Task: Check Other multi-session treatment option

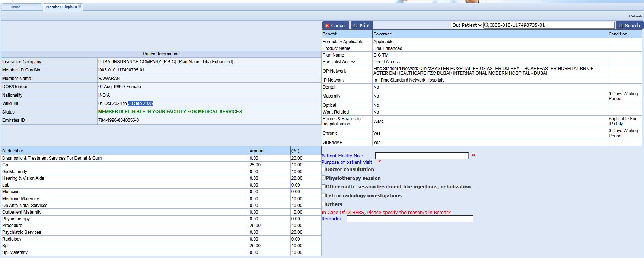Action: click(x=324, y=187)
